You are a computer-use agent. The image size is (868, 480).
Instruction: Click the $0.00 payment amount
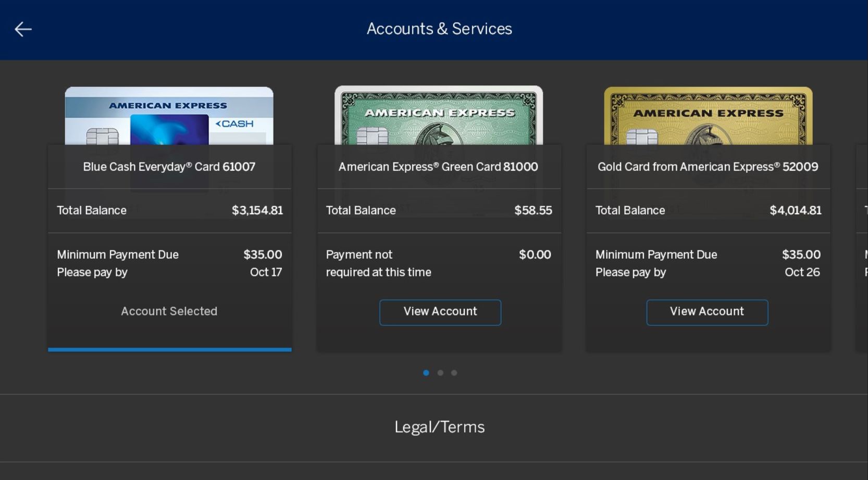(x=535, y=255)
